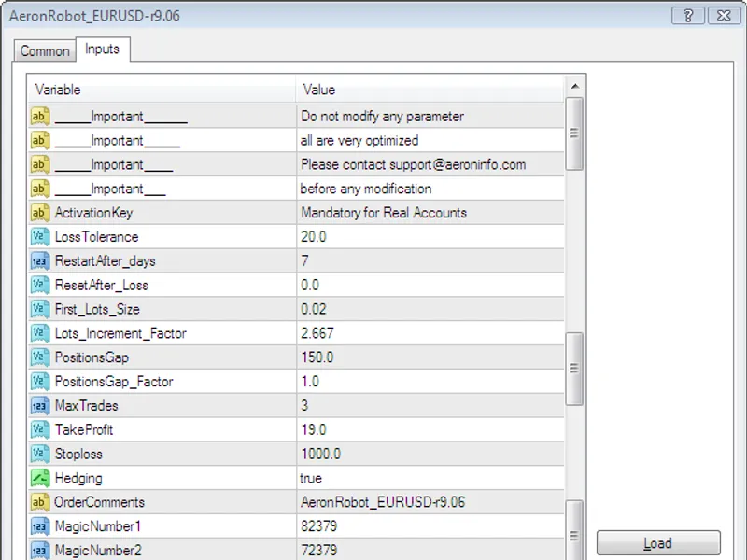Click the 'Mandatory for Real Accounts' value
The height and width of the screenshot is (560, 747).
(384, 213)
